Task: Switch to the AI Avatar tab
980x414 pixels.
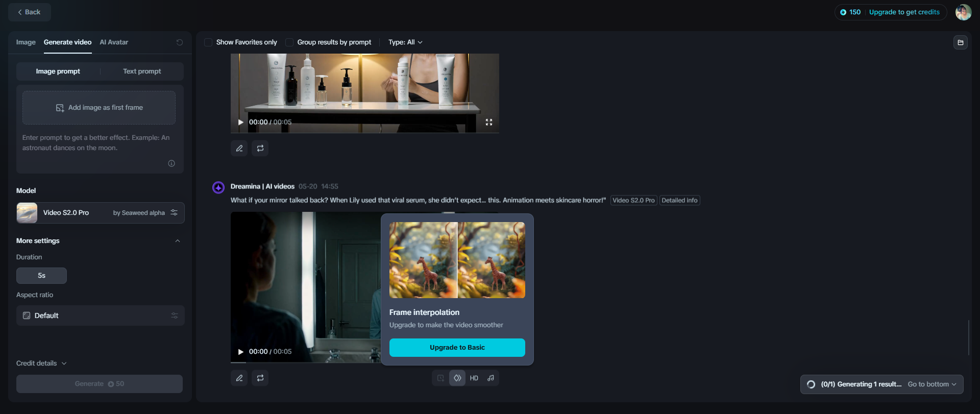Action: point(114,42)
